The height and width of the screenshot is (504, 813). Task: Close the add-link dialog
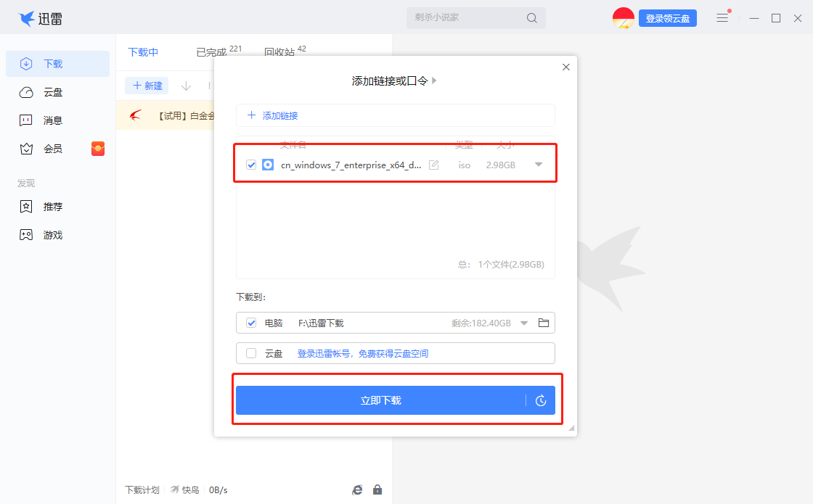(x=566, y=67)
